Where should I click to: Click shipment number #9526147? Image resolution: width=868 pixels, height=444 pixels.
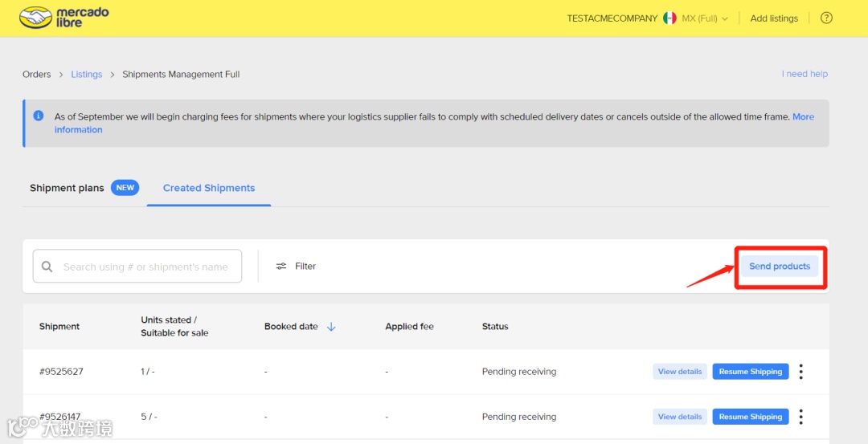(61, 417)
